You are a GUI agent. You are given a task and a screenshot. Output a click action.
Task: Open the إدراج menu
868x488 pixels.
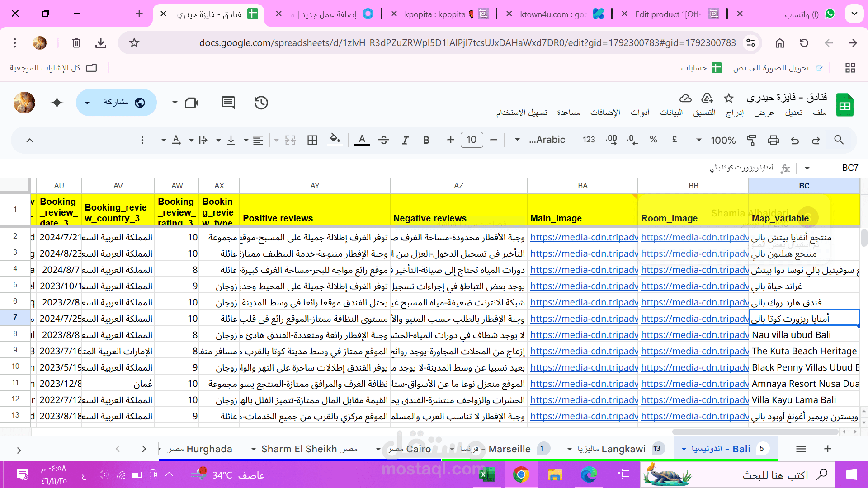735,113
